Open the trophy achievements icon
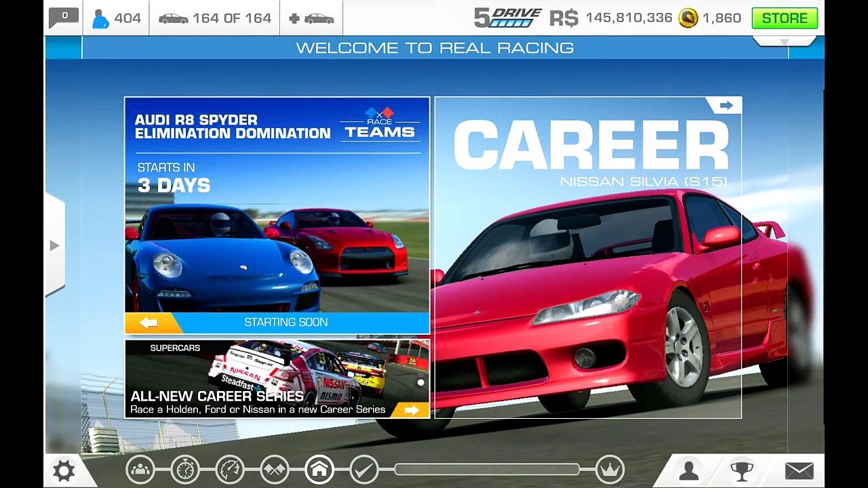 (742, 470)
